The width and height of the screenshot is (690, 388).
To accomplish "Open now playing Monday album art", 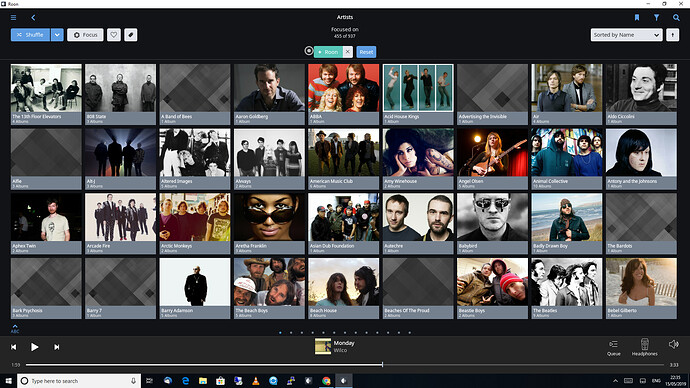I will [323, 346].
